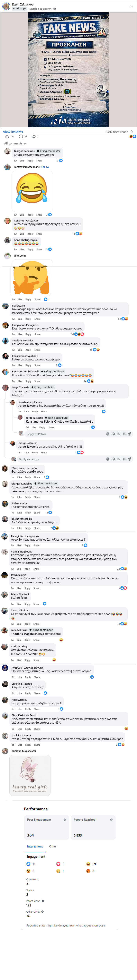Image resolution: width=137 pixels, height=980 pixels.
Task: Click the info icon beside People Reached
Action: (x=111, y=819)
